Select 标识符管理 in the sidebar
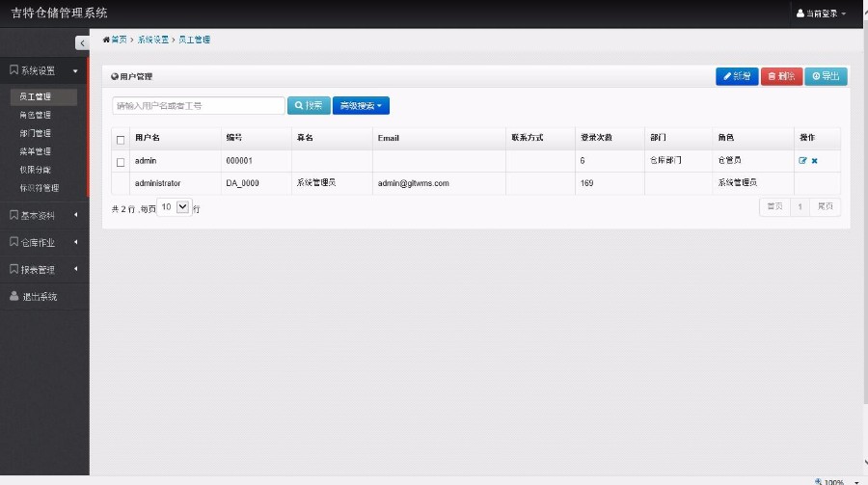The image size is (868, 485). click(39, 188)
